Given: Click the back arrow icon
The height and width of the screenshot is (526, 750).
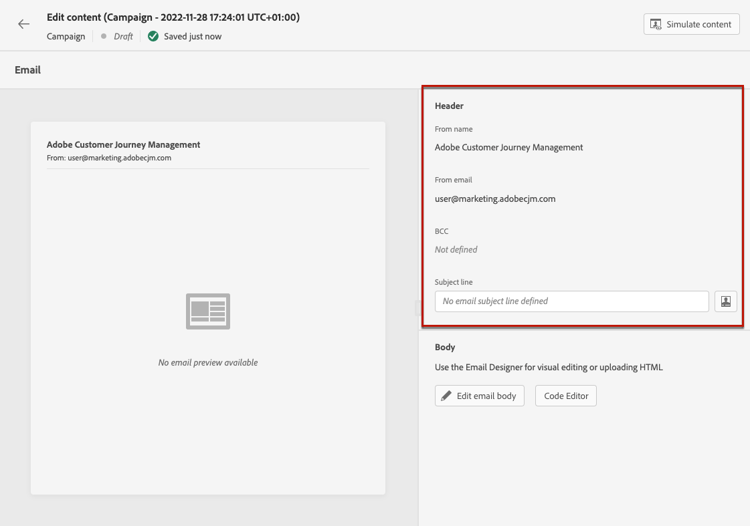Looking at the screenshot, I should 23,24.
